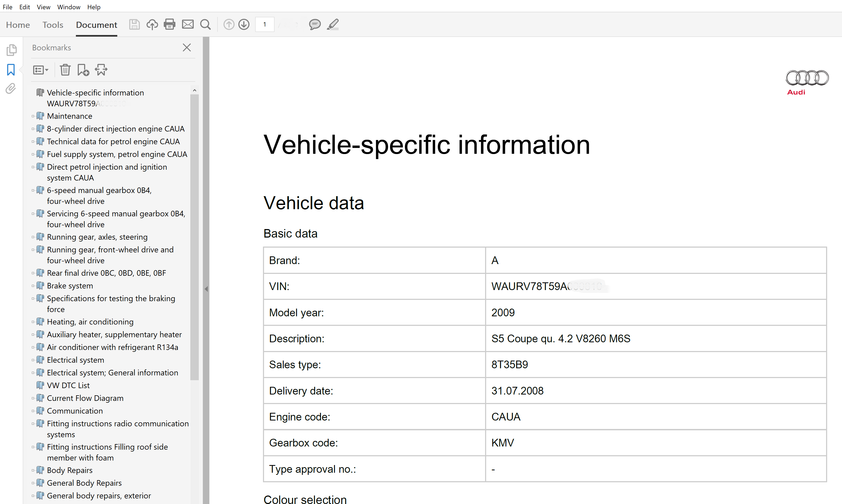Open the View menu
This screenshot has height=504, width=842.
[x=44, y=7]
